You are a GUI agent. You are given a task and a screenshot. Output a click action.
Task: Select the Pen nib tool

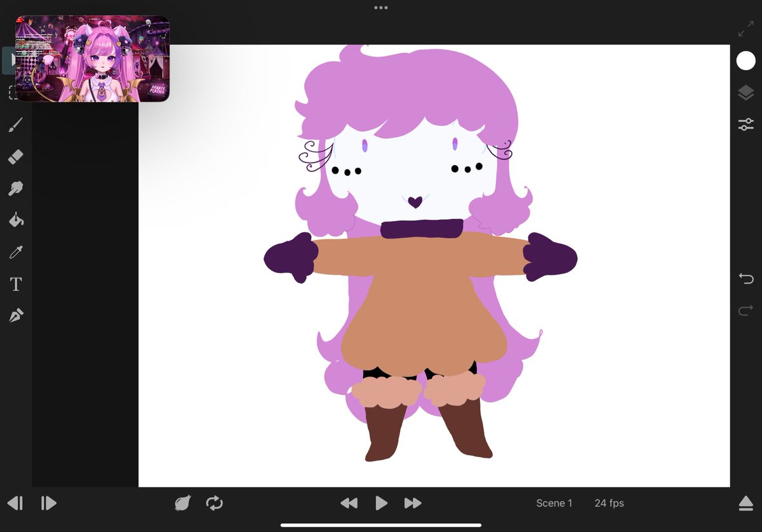coord(16,315)
